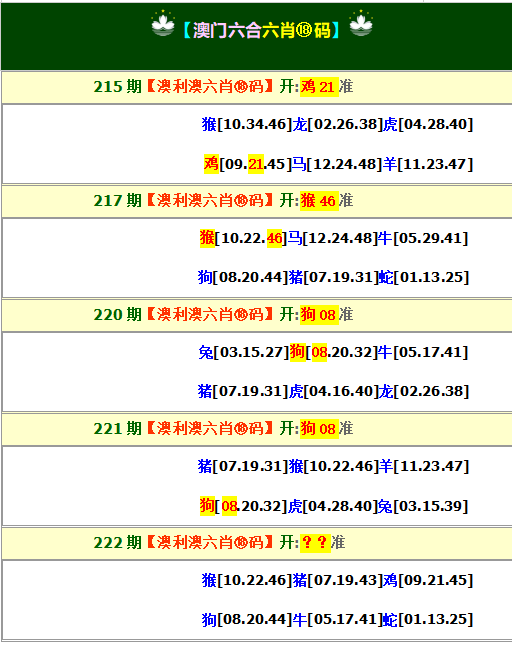Viewport: 512px width, 645px height.
Task: Click highlighted result 猴 46 in period 217
Action: pos(319,201)
